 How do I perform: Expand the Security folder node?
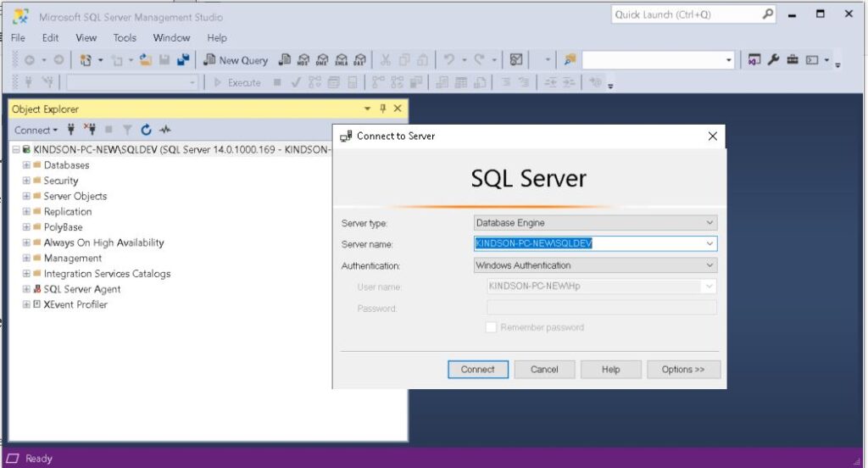tap(26, 181)
